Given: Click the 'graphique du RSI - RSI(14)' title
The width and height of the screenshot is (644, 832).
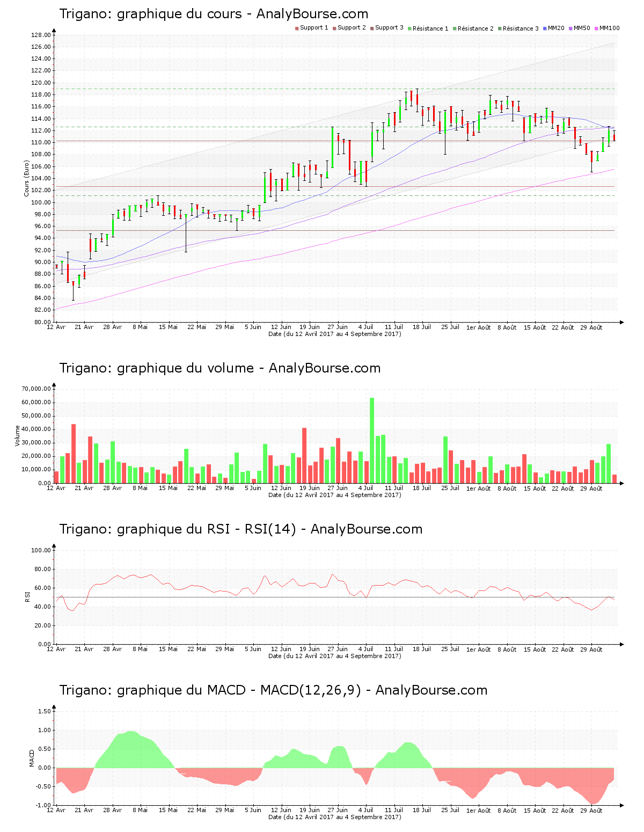Looking at the screenshot, I should pyautogui.click(x=207, y=529).
